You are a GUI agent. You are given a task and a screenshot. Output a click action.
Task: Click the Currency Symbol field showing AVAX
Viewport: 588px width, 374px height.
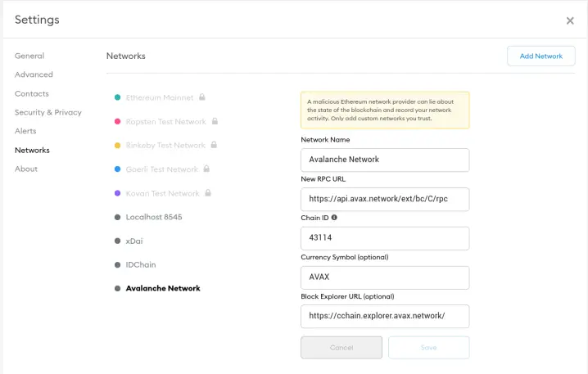385,277
